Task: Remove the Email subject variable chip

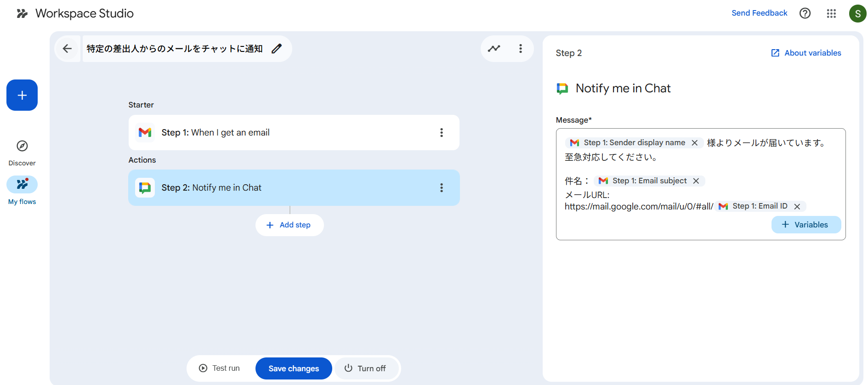Action: coord(696,181)
